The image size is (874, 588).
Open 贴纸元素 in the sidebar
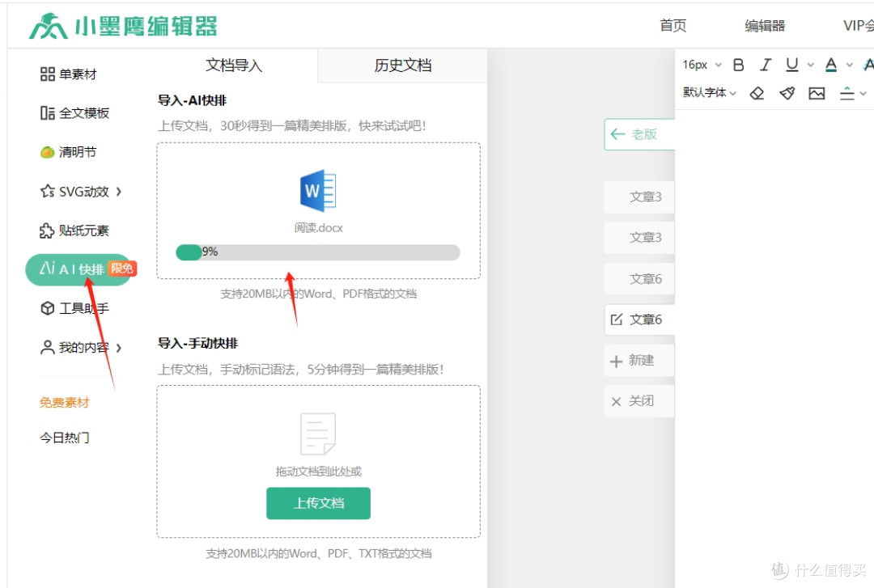[74, 231]
